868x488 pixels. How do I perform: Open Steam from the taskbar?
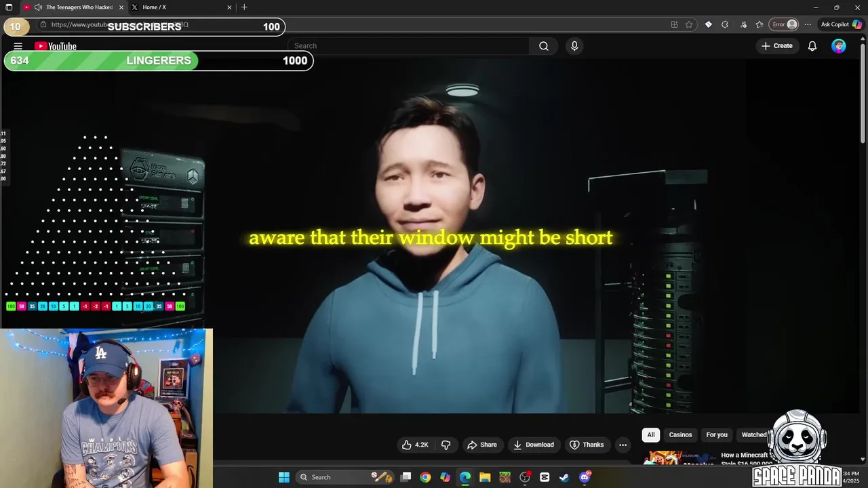(x=564, y=477)
